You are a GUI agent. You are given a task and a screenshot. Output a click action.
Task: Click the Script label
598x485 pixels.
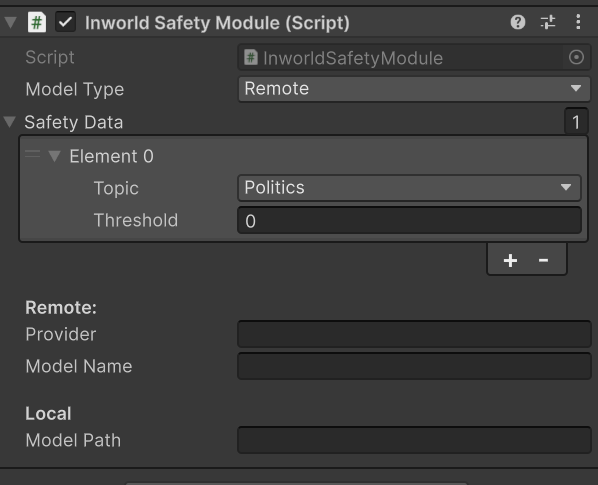[50, 58]
